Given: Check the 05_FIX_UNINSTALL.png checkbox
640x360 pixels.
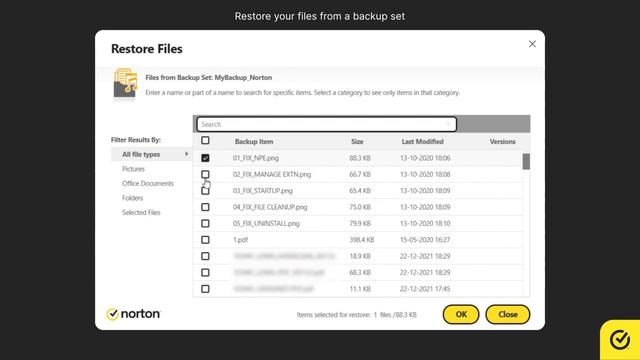Looking at the screenshot, I should pos(205,223).
